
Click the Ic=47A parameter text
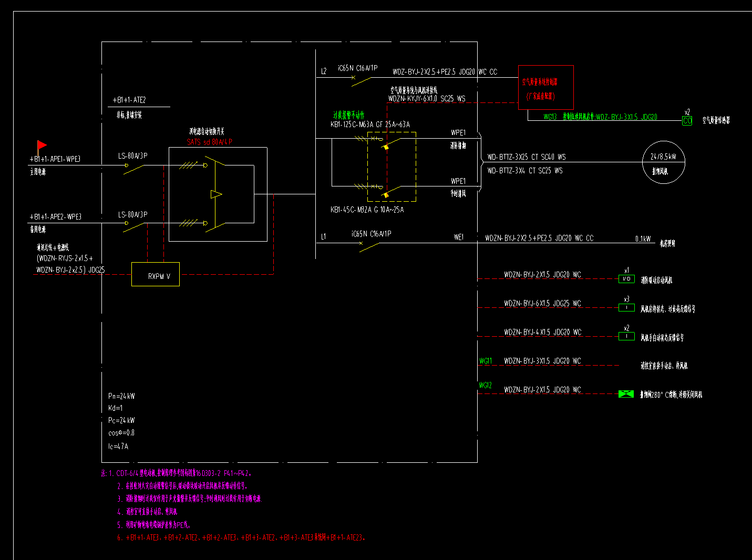coord(118,447)
